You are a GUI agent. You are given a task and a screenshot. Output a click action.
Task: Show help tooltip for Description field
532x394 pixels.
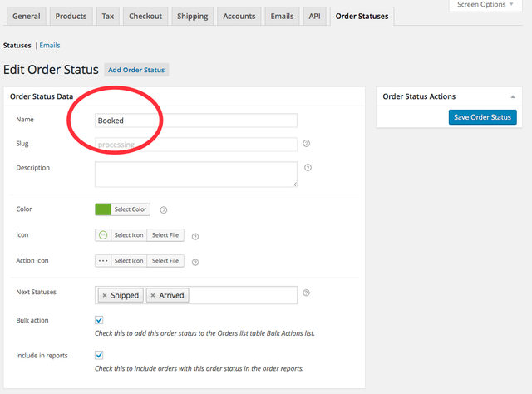coord(308,168)
